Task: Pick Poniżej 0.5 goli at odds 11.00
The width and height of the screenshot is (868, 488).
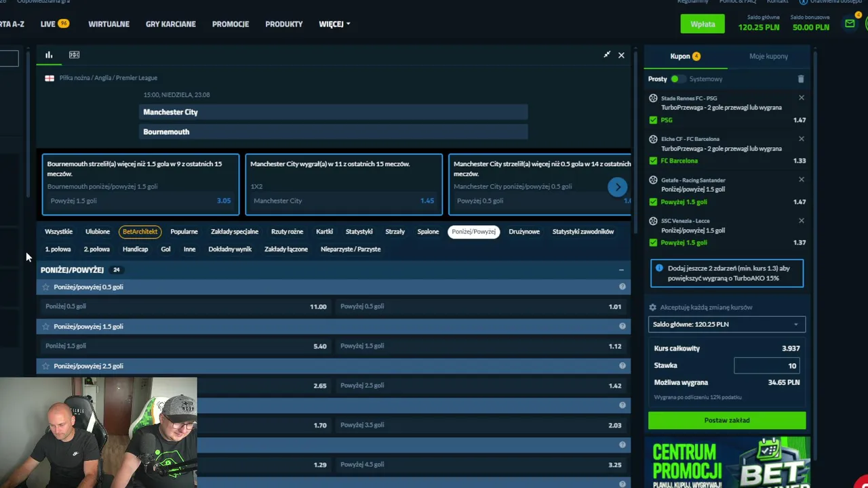Action: tap(186, 306)
